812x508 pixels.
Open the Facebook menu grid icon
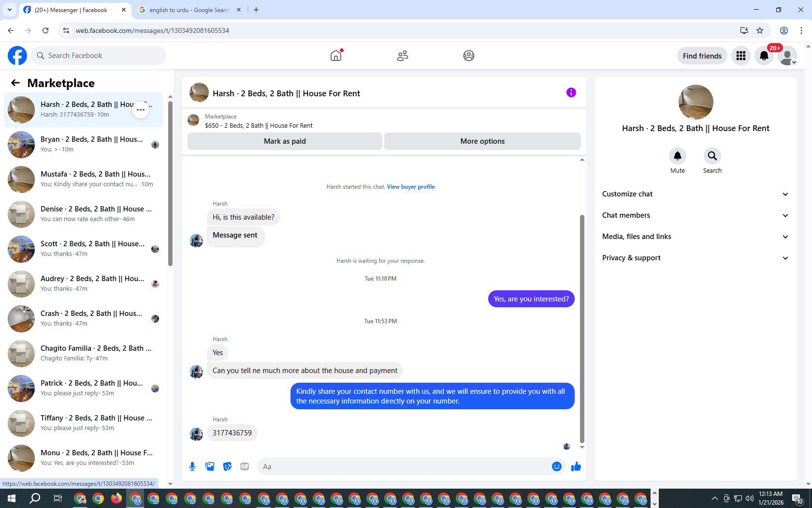click(741, 56)
